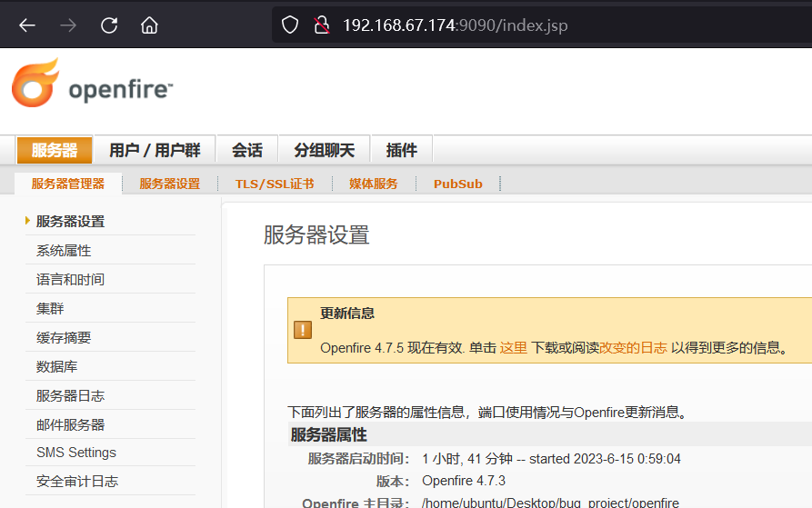This screenshot has height=508, width=812.
Task: Click the browser back arrow
Action: (27, 25)
